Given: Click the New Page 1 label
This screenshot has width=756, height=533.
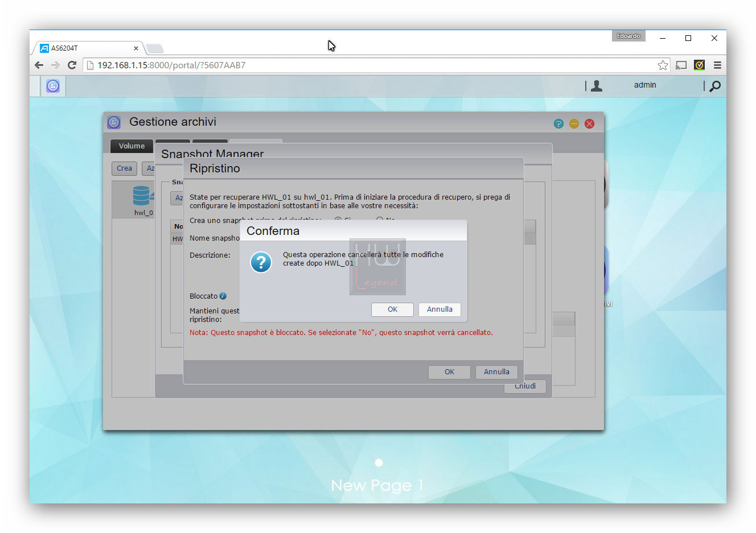Looking at the screenshot, I should coord(377,485).
